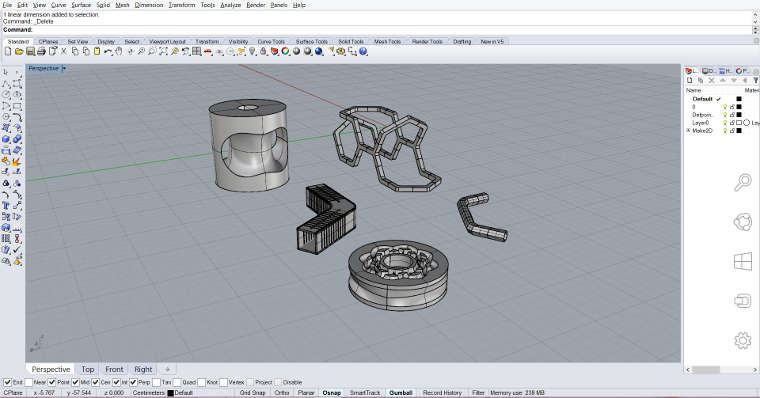Click the Undo arrow icon
This screenshot has height=398, width=760.
coord(108,51)
